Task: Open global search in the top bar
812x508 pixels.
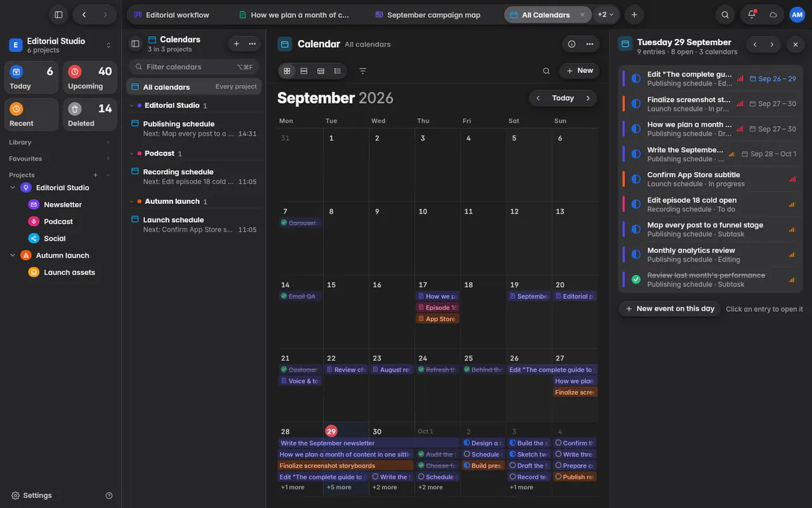Action: [x=725, y=15]
